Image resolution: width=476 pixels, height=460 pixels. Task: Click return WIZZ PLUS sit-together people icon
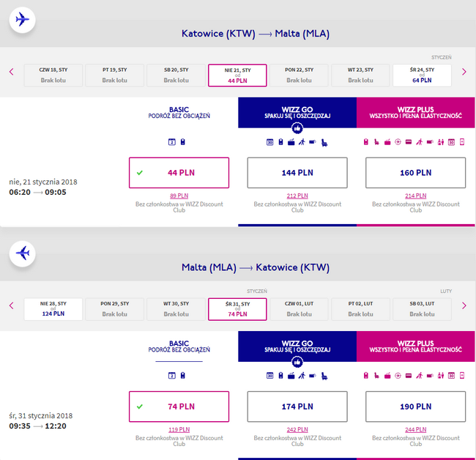(441, 376)
